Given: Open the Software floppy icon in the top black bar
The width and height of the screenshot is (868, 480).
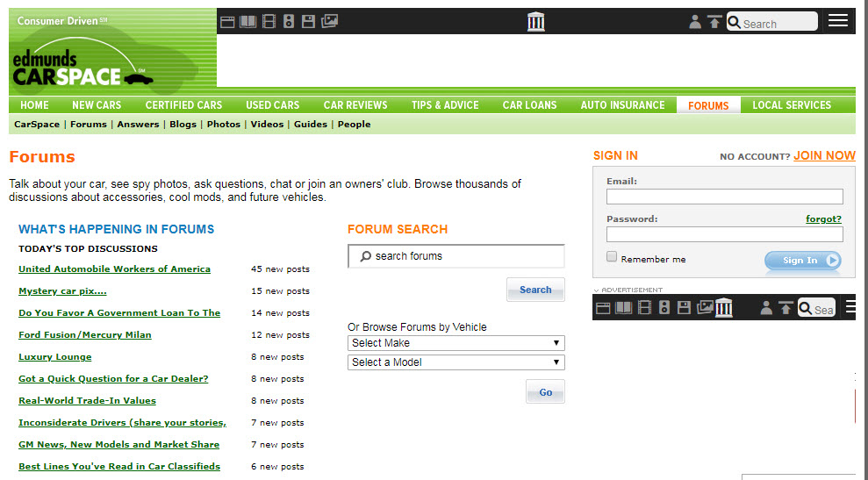Looking at the screenshot, I should point(308,22).
